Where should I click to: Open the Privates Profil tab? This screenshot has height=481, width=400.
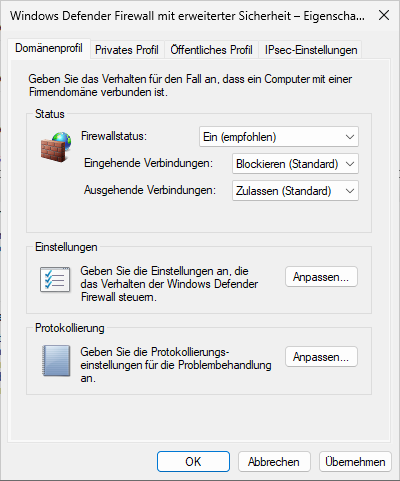(x=127, y=50)
